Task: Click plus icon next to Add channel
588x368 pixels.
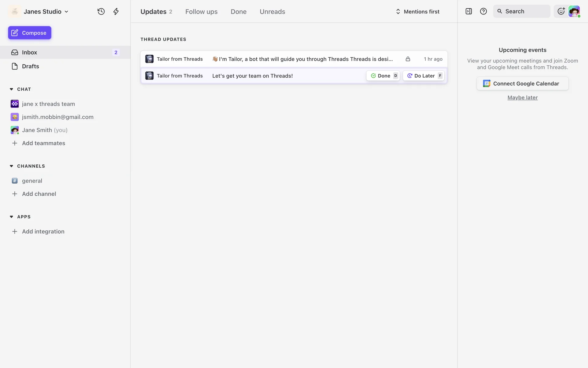Action: tap(14, 194)
